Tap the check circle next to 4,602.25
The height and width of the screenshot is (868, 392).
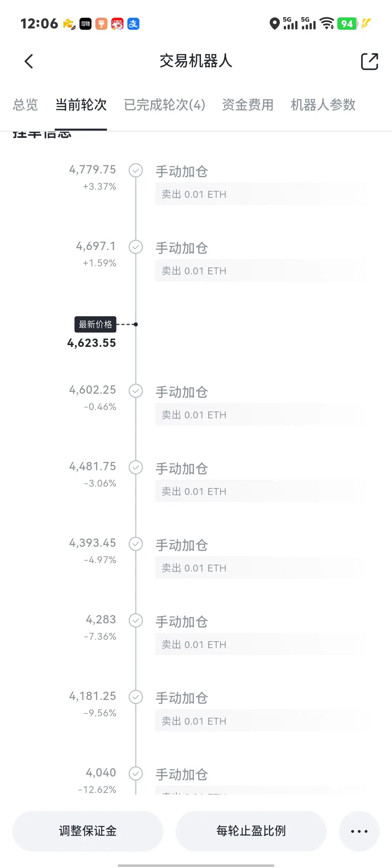(x=136, y=390)
